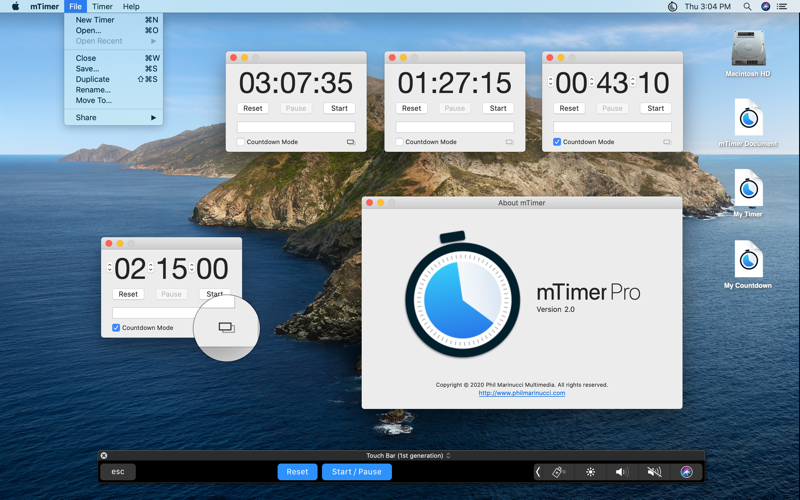Reset the 00:43:10 countdown timer

click(569, 108)
